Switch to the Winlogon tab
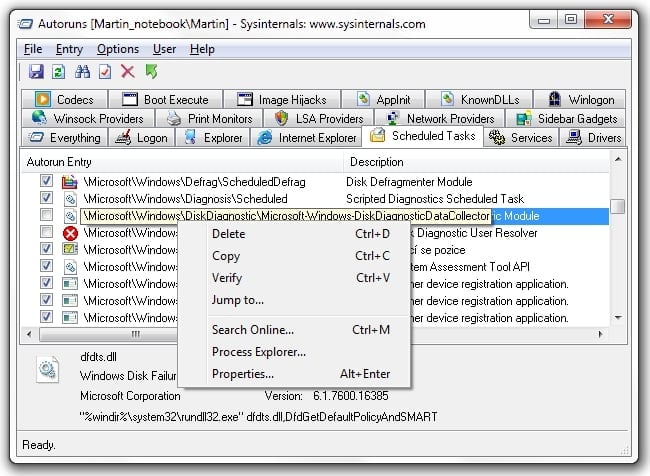650x476 pixels. coord(580,100)
